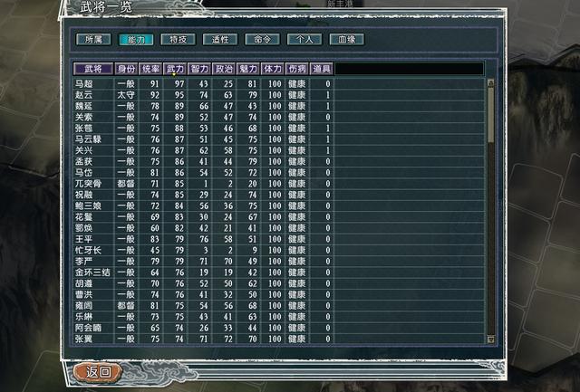
Task: Click the vertical scrollbar thumb
Action: click(491, 115)
